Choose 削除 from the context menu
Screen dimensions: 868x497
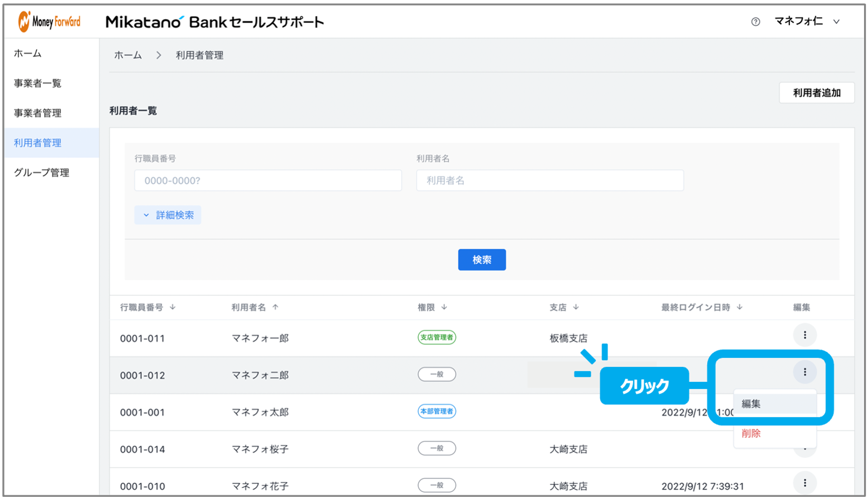775,433
